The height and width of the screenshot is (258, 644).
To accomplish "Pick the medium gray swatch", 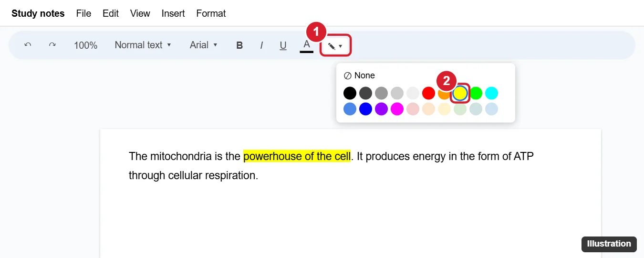I will tap(381, 93).
